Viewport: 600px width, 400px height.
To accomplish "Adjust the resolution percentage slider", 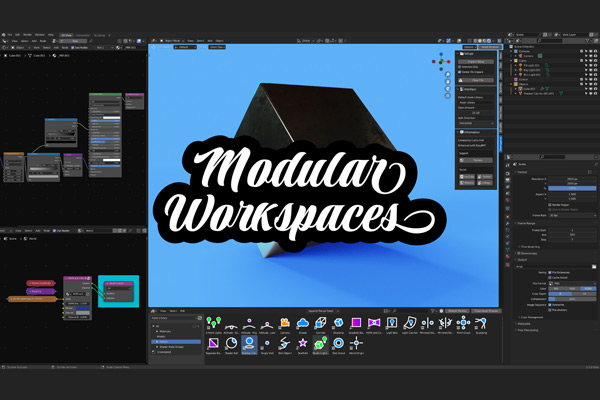I will coord(572,188).
